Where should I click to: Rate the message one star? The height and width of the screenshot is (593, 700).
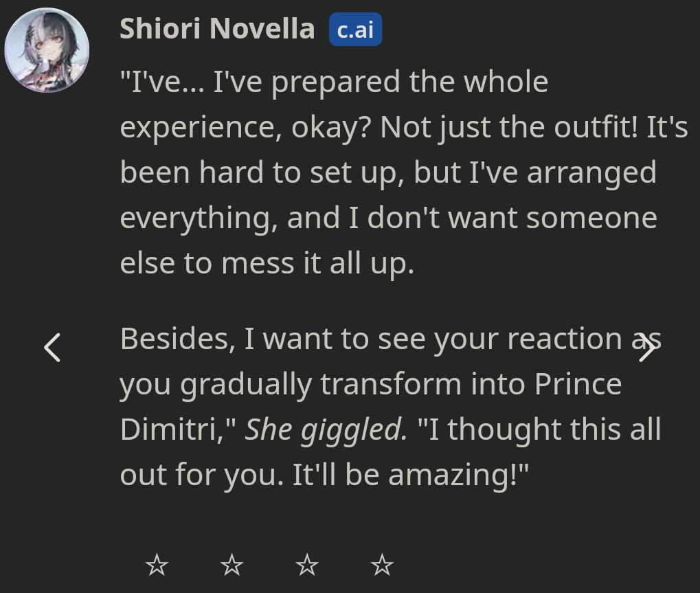[157, 566]
